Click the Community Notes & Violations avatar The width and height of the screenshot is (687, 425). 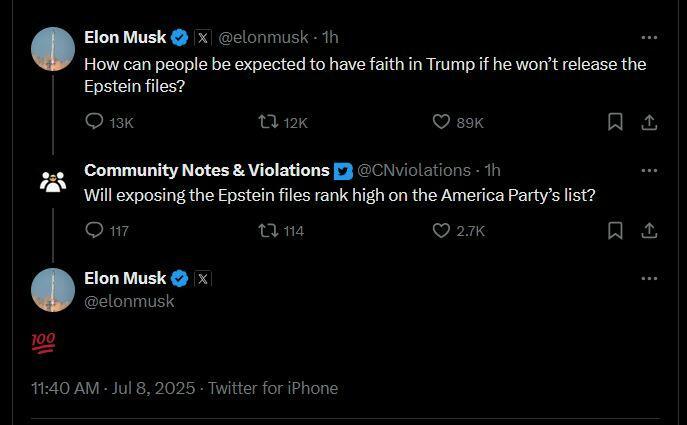[53, 182]
